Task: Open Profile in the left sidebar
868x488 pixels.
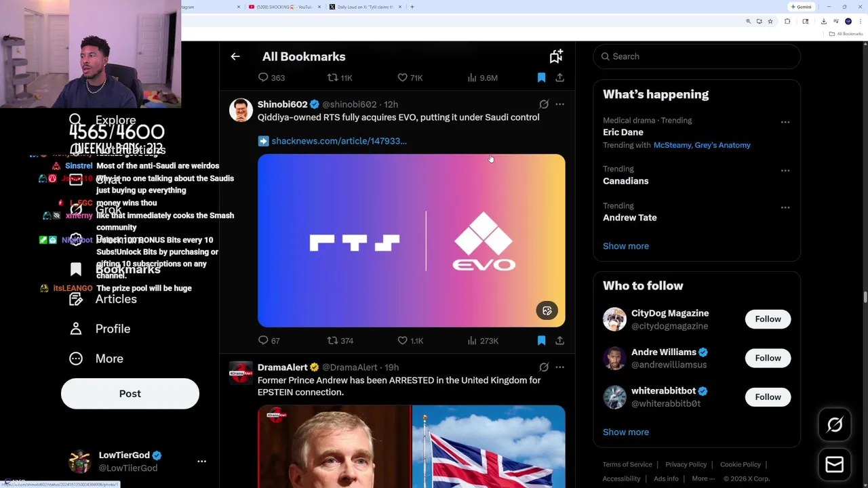Action: point(113,329)
